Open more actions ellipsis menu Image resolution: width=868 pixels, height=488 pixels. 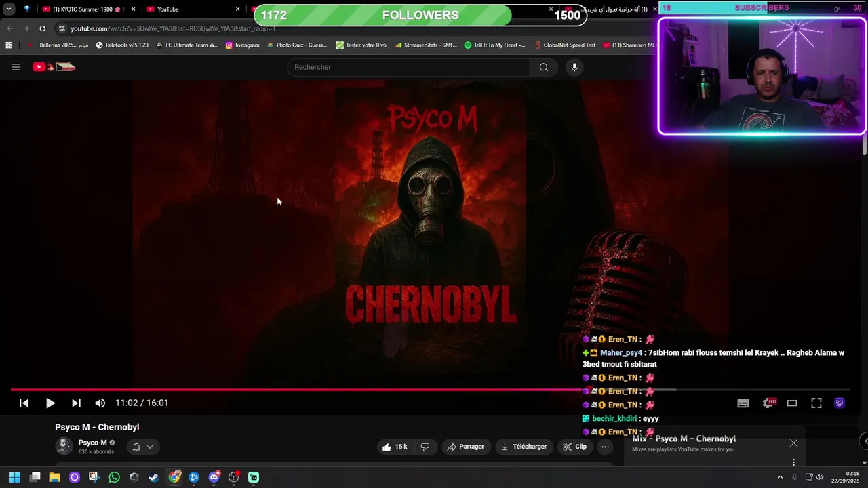click(x=606, y=447)
